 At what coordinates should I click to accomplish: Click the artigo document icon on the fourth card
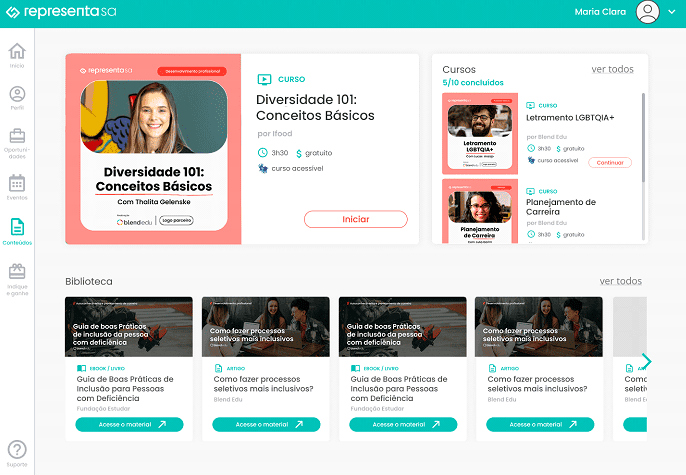click(x=492, y=368)
